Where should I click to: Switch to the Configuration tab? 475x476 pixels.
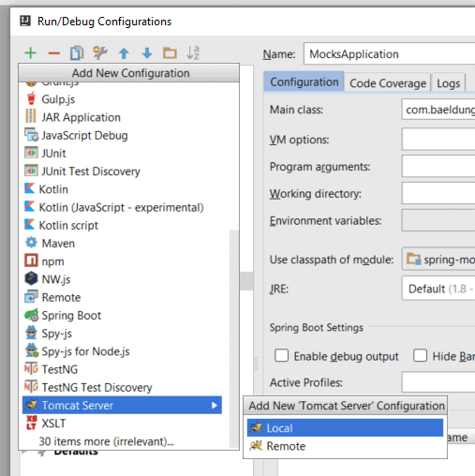point(304,82)
